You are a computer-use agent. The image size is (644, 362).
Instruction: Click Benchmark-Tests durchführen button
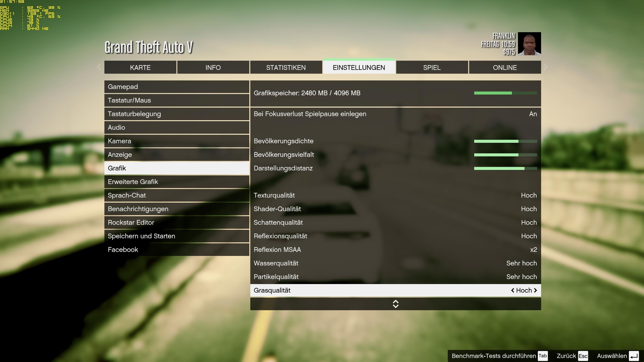(x=494, y=356)
